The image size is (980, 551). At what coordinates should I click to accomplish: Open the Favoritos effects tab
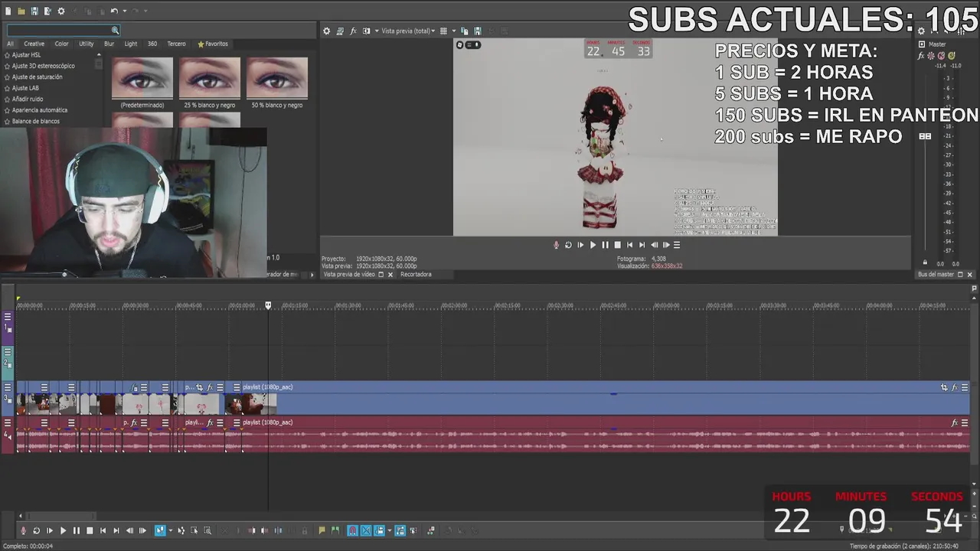(x=213, y=44)
